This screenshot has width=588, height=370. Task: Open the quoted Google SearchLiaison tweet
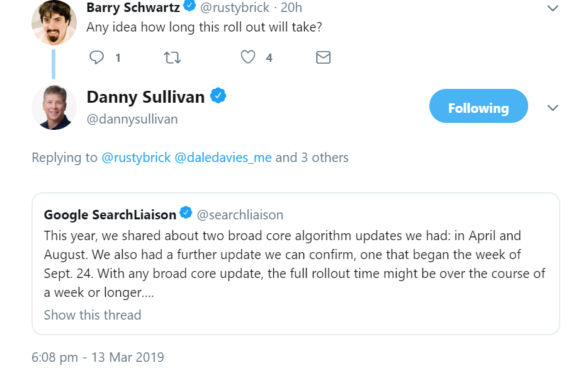pos(295,265)
